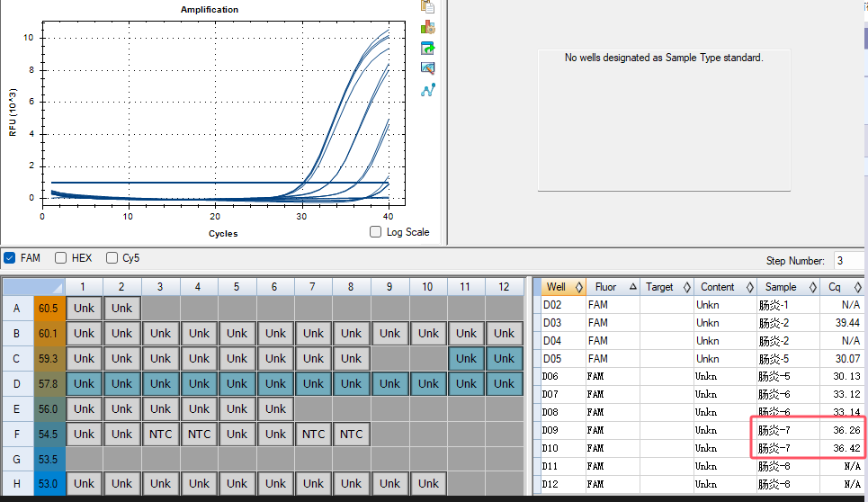Select highlighted well C12 Unk

pyautogui.click(x=505, y=359)
